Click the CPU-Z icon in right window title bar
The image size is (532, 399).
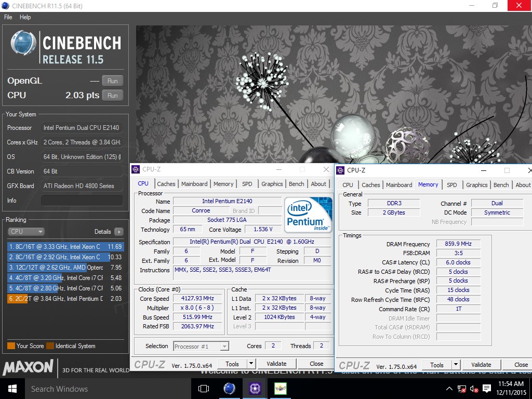tap(340, 170)
